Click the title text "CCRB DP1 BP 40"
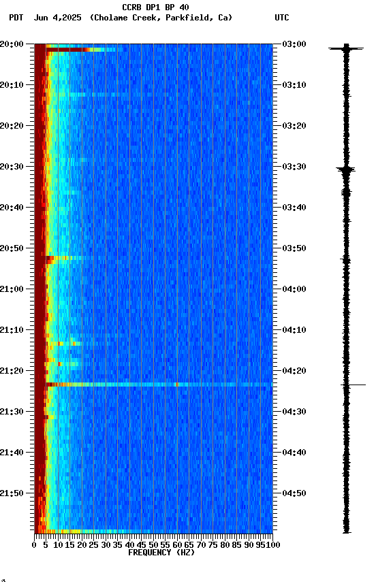This screenshot has height=588, width=376. tap(155, 7)
